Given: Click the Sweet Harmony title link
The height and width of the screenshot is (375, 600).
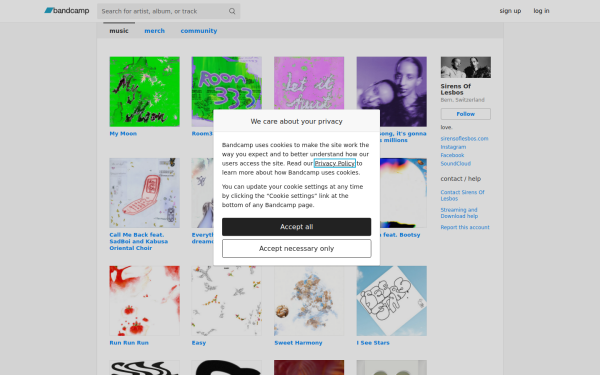Looking at the screenshot, I should [x=298, y=343].
